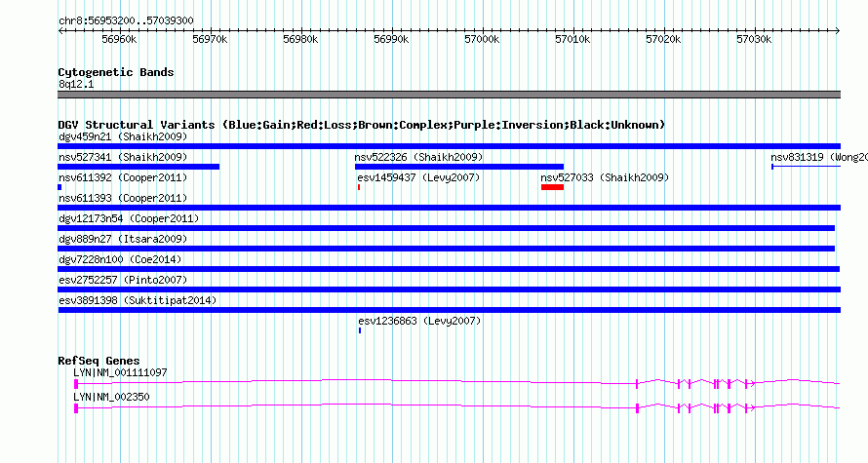Screen dimensions: 868x463
Task: Click the 57020k ruler tick label
Action: 664,40
